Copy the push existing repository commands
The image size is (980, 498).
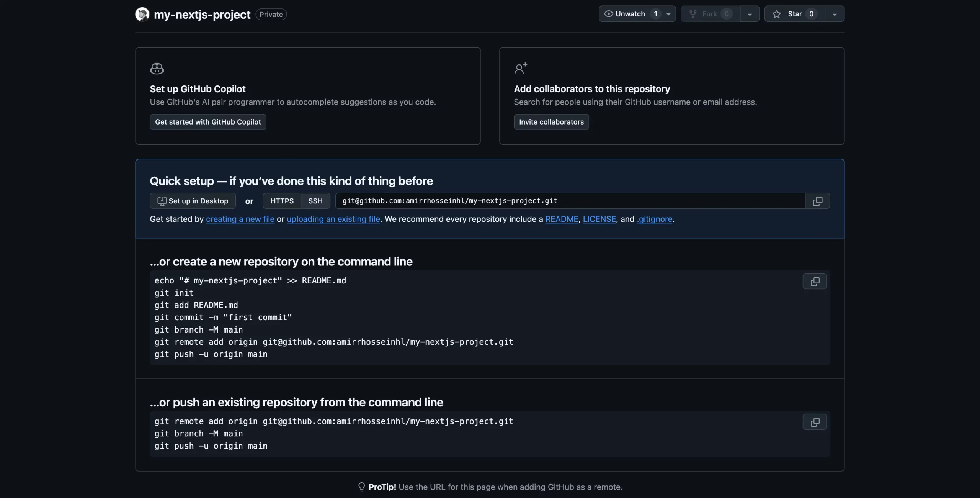[x=815, y=422]
